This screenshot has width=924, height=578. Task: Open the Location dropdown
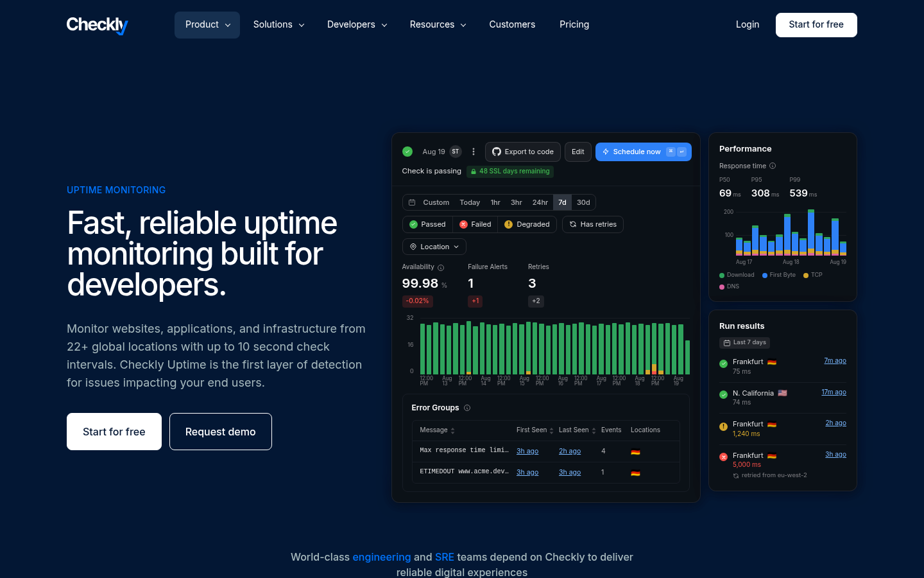(434, 247)
